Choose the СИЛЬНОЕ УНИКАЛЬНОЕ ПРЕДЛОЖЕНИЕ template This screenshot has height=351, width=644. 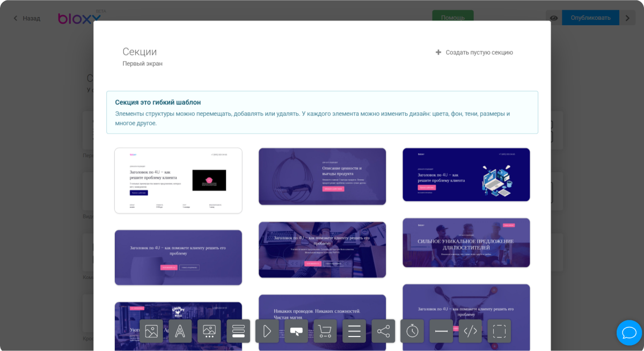(x=466, y=243)
